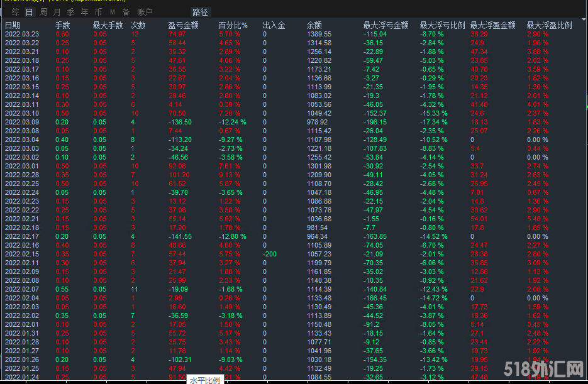
Task: Switch to the 月 monthly tab
Action: [x=57, y=12]
